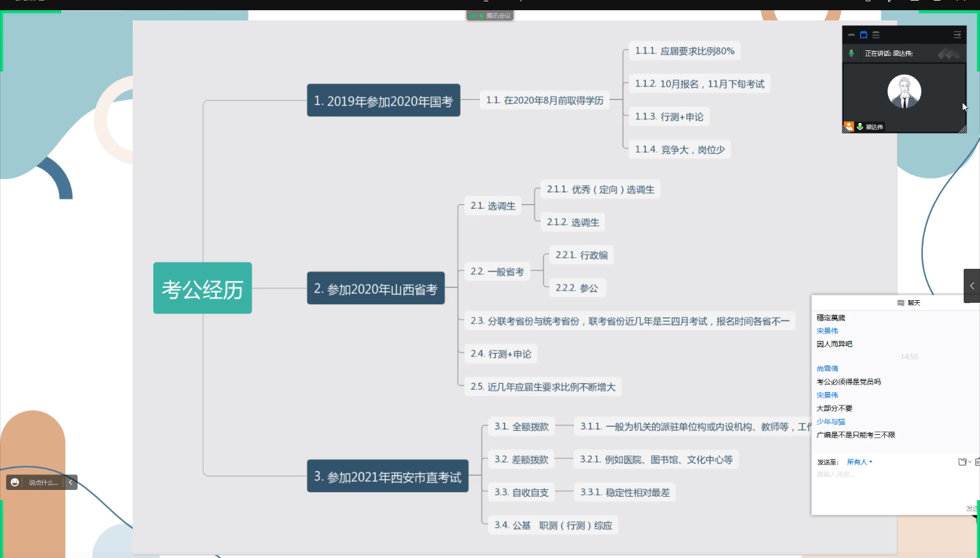This screenshot has width=980, height=558.
Task: Click the file send icon in chat
Action: click(x=962, y=462)
